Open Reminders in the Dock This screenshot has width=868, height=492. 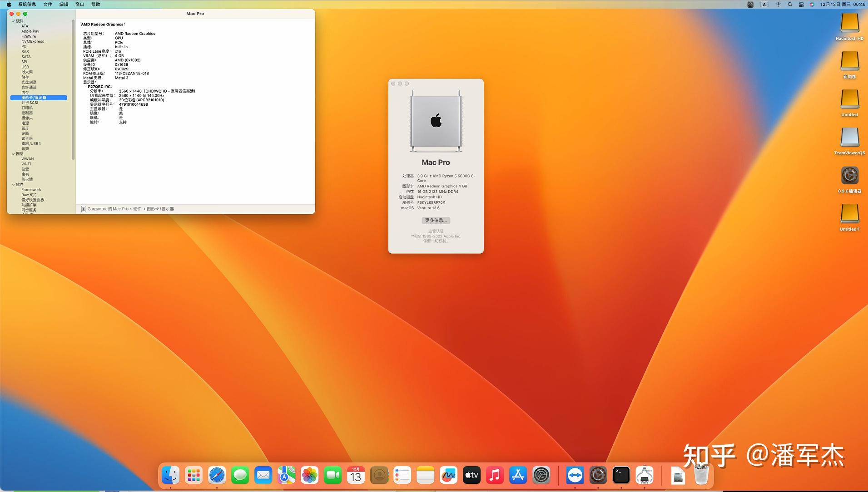402,475
